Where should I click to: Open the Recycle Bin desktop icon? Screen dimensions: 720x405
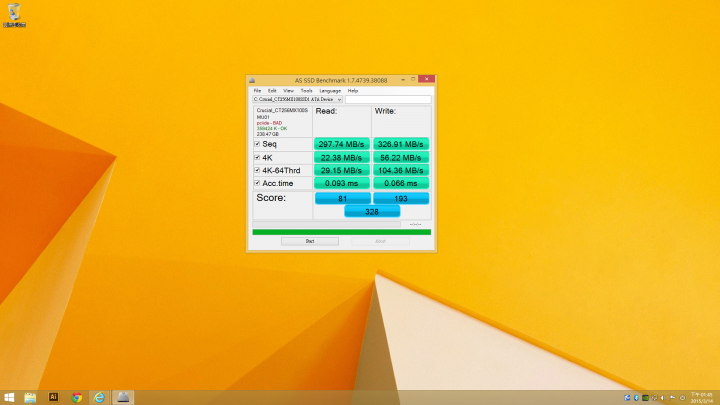coord(14,15)
